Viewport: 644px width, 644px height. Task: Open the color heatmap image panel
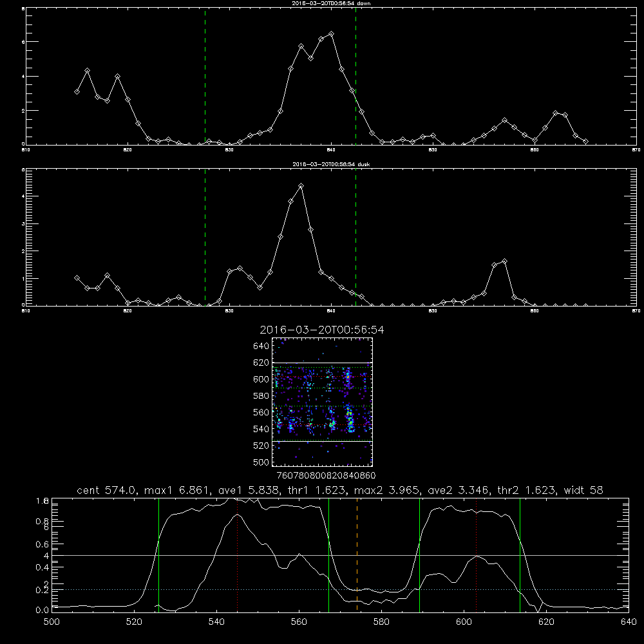coord(322,402)
